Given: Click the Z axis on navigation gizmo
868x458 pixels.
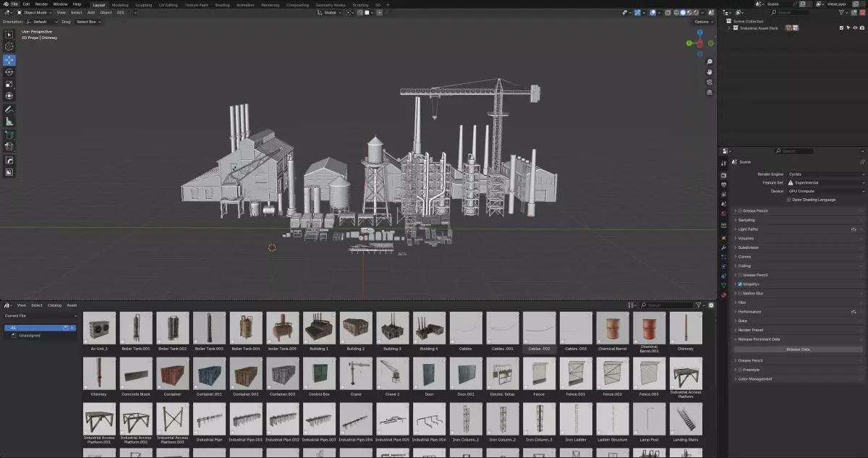Looking at the screenshot, I should point(700,33).
